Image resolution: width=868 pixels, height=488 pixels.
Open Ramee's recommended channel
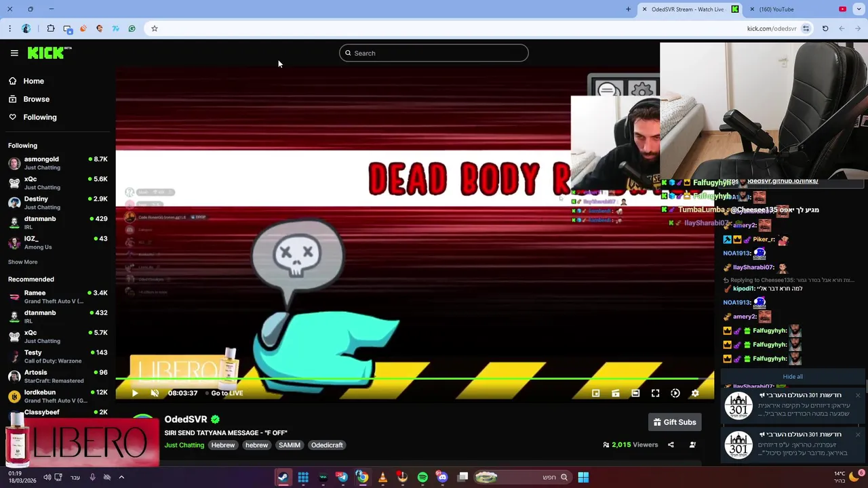(x=58, y=297)
